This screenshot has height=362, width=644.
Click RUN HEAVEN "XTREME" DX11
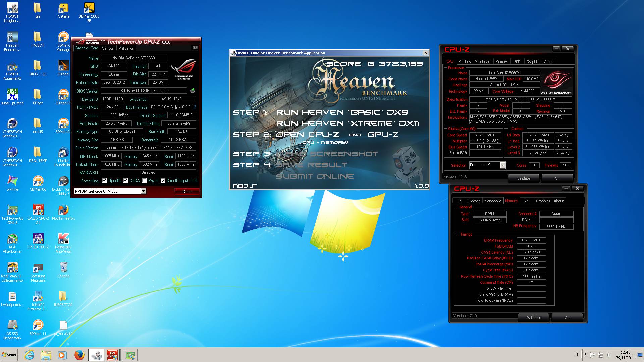tap(347, 123)
